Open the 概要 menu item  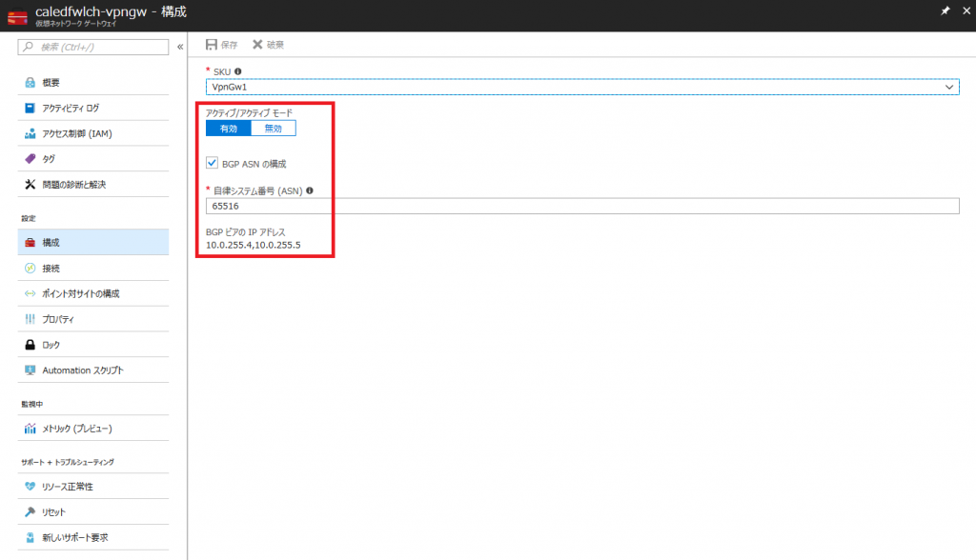pos(93,83)
